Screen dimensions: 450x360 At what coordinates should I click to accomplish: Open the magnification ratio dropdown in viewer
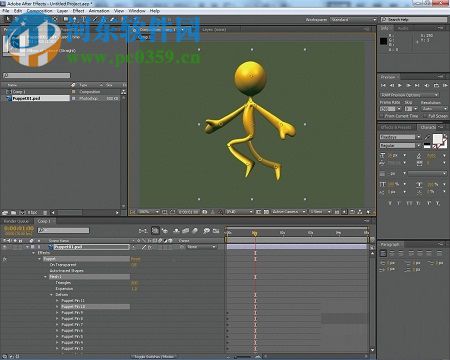pyautogui.click(x=148, y=212)
